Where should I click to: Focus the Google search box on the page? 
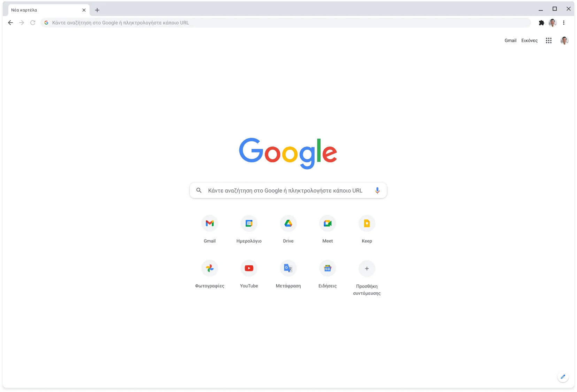[x=288, y=190]
